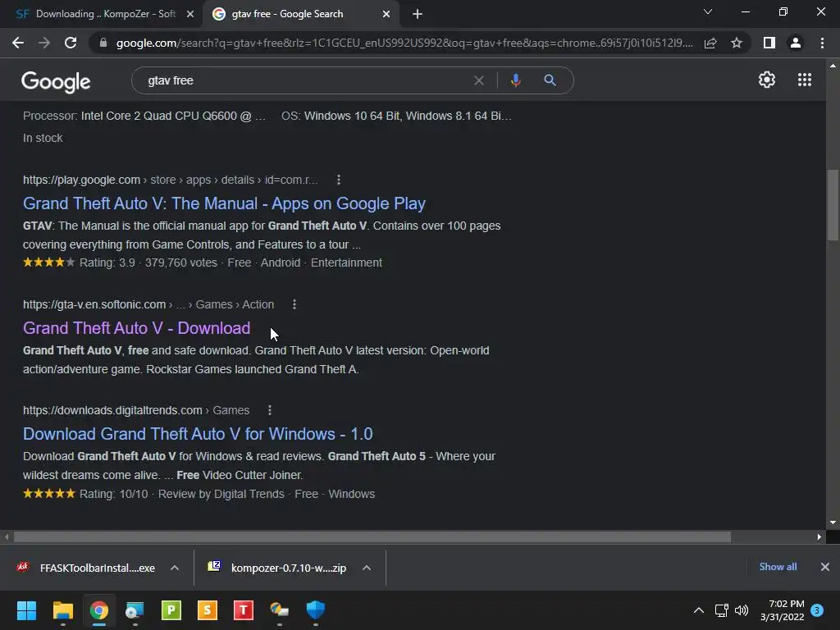Close the downloads bar

click(825, 567)
